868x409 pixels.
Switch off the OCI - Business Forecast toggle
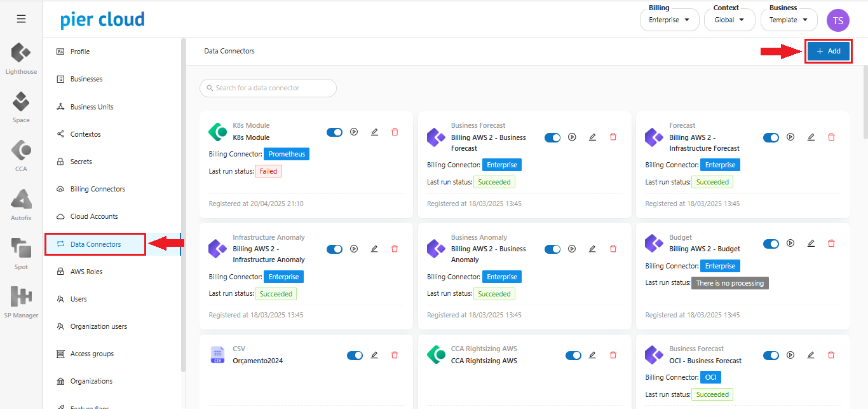(x=771, y=355)
